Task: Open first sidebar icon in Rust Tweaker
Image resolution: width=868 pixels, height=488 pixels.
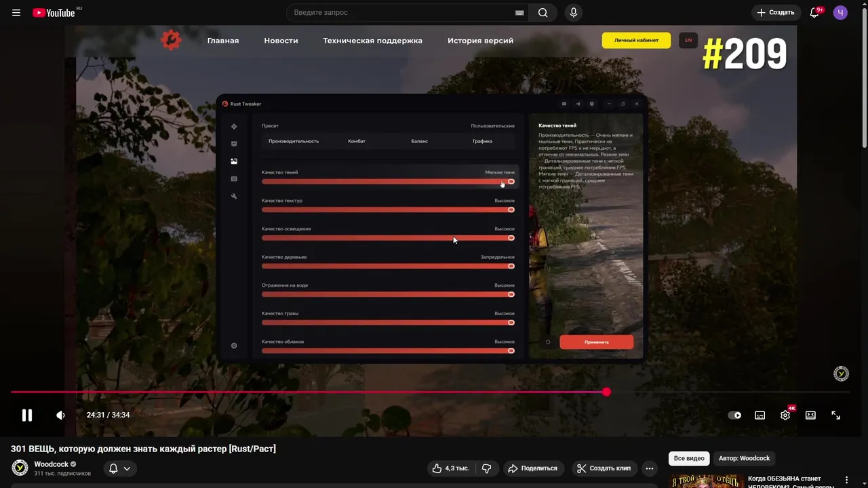Action: [x=234, y=126]
